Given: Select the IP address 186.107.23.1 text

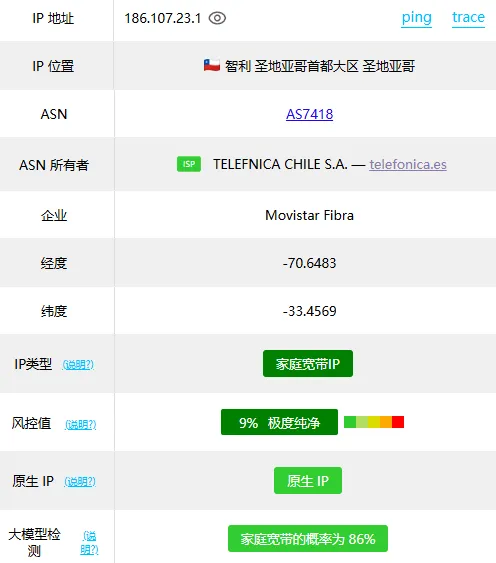Looking at the screenshot, I should 163,18.
